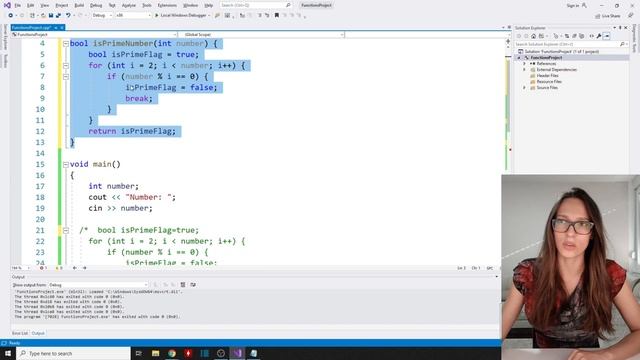640x360 pixels.
Task: Toggle Word Wrap icon in Output panel
Action: point(193,285)
